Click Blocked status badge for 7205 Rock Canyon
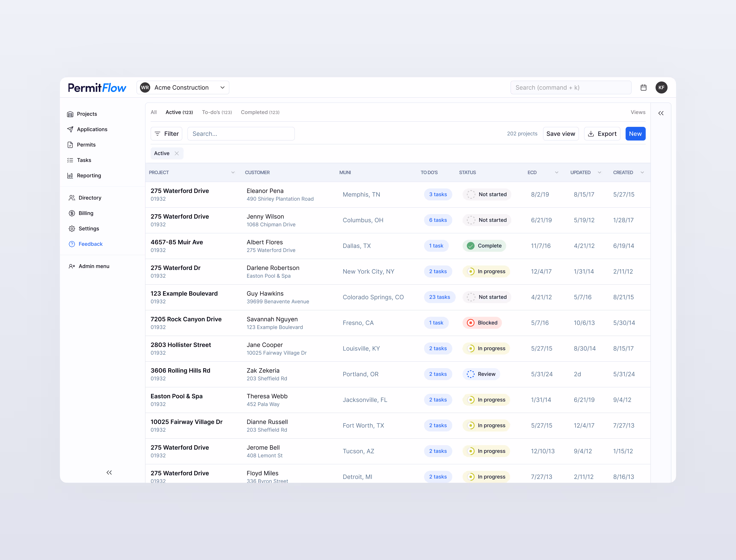736x560 pixels. click(x=482, y=323)
